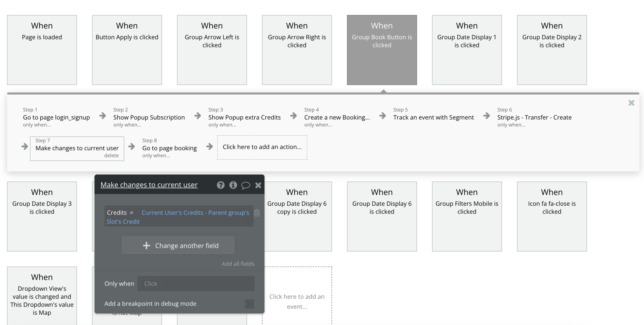
Task: Select Icon fa fa-close is clicked event
Action: 551,216
